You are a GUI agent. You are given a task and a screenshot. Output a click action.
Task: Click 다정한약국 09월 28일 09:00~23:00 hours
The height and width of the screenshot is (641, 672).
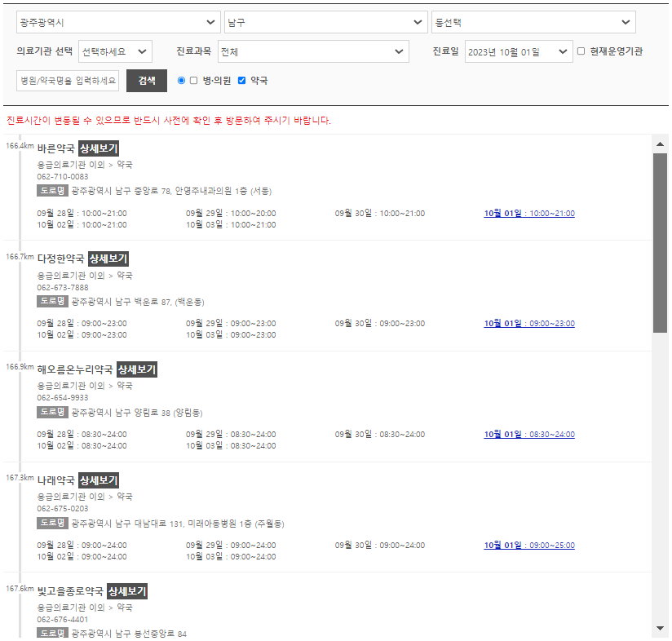(82, 324)
